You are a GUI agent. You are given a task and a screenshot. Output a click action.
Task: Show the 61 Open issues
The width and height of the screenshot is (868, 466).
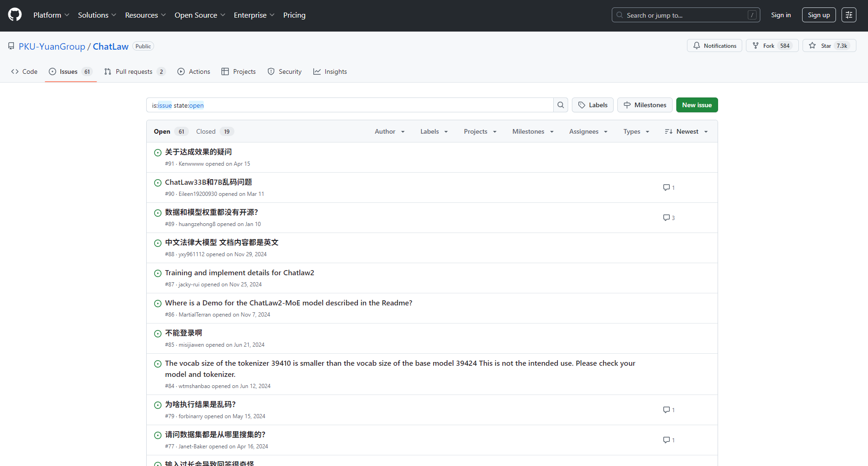(x=171, y=131)
